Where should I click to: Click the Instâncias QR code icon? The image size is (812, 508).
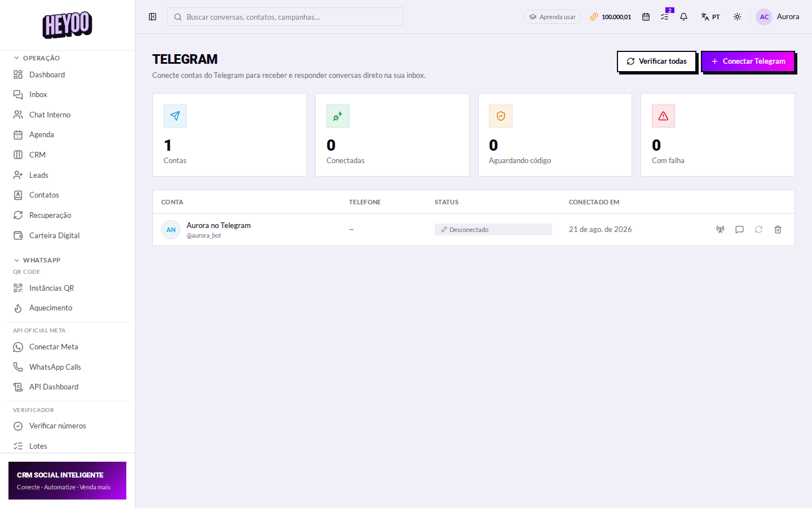pyautogui.click(x=18, y=288)
